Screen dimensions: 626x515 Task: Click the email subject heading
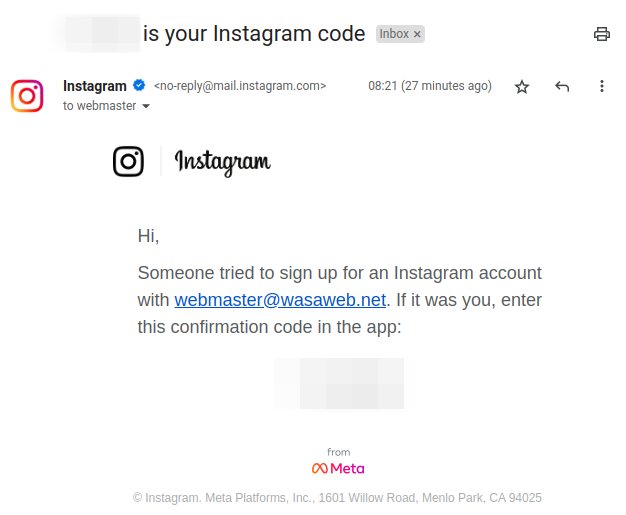click(208, 34)
